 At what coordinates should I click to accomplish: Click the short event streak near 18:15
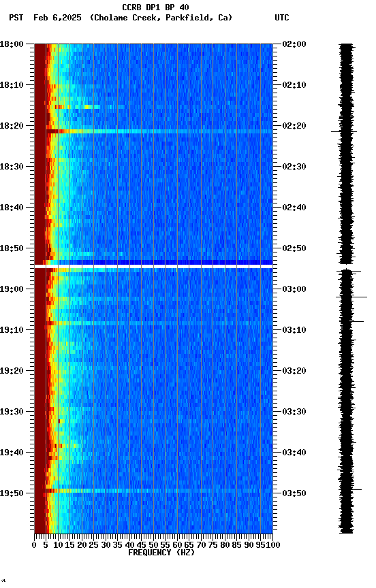pos(77,107)
